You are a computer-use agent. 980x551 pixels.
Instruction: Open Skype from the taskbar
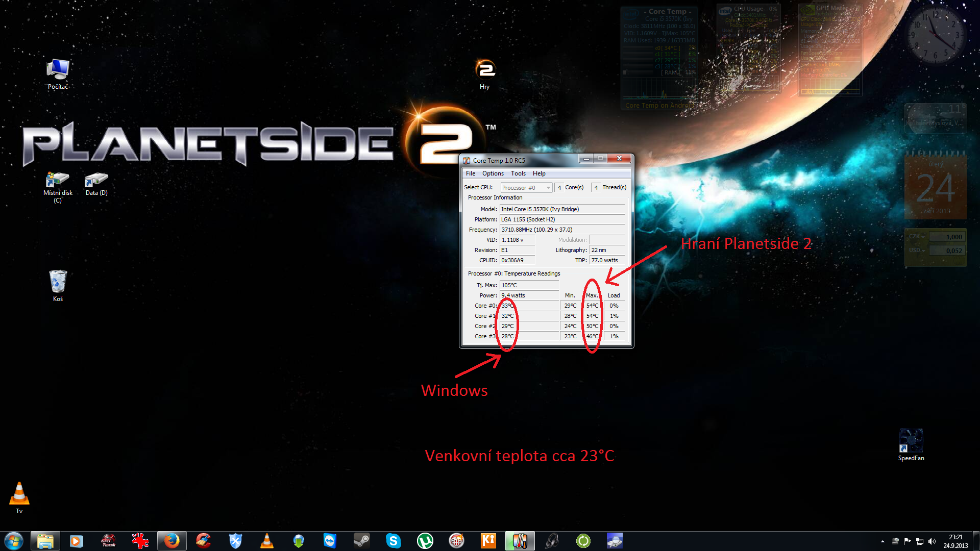(394, 541)
